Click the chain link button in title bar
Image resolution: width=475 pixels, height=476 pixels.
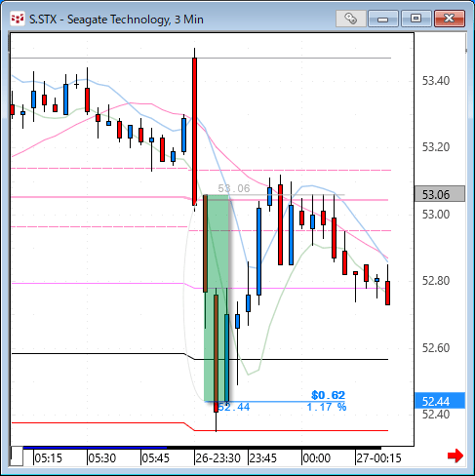click(351, 19)
